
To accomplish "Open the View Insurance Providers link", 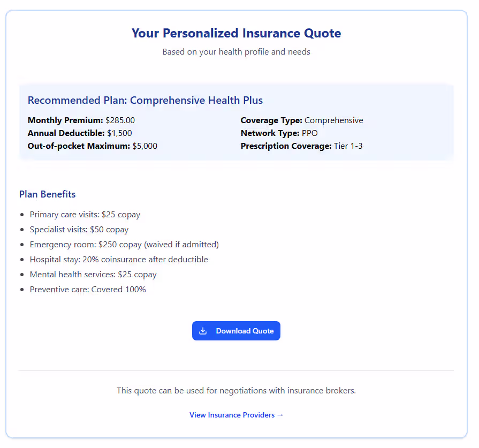I will pos(236,415).
